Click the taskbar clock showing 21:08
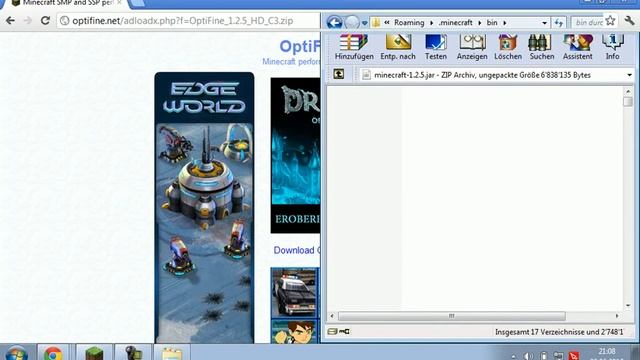 (x=607, y=351)
